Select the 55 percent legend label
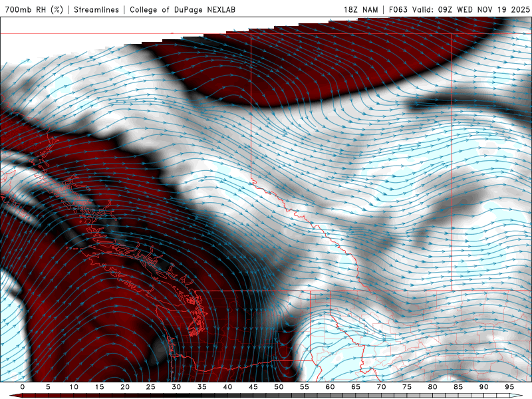The image size is (532, 399). pyautogui.click(x=305, y=387)
